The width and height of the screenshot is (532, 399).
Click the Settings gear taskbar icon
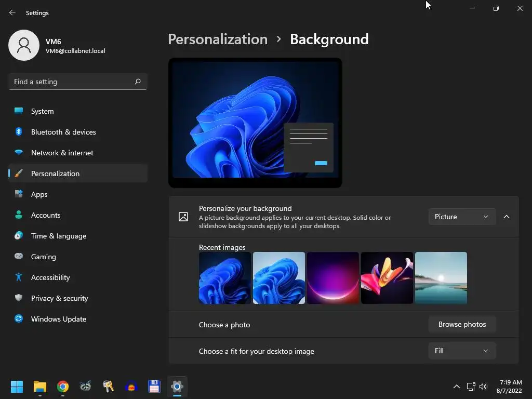click(177, 387)
